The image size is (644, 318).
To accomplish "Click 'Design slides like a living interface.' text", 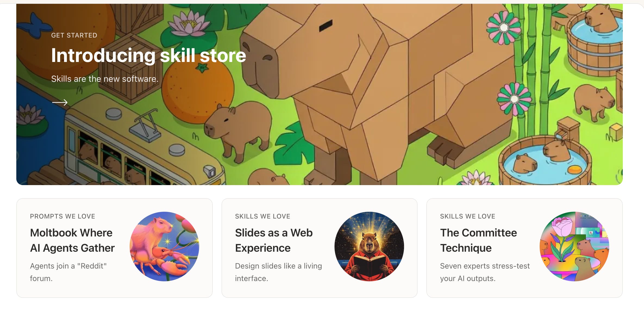I will pos(279,272).
